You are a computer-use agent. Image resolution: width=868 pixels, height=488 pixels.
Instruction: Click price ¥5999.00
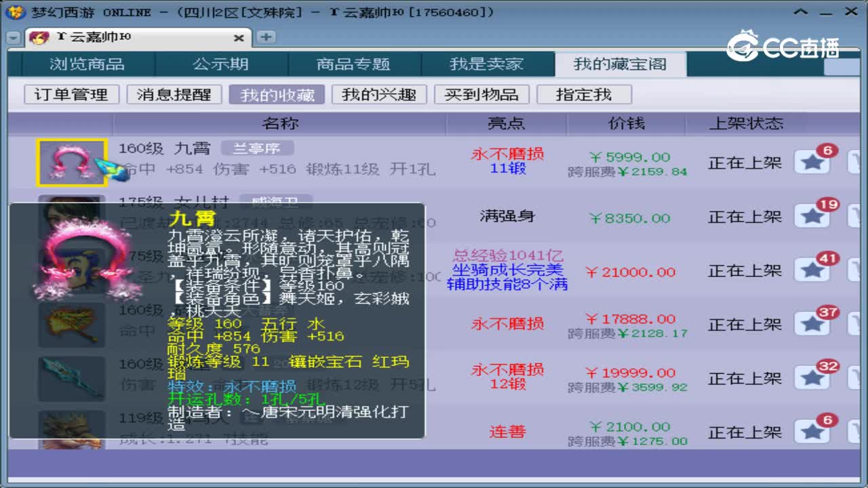(x=629, y=157)
